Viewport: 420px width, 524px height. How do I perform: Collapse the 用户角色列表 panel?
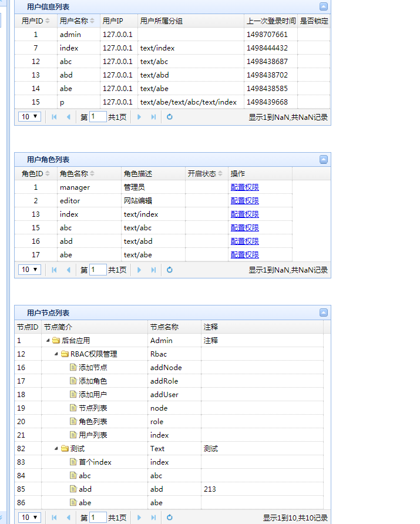(324, 160)
